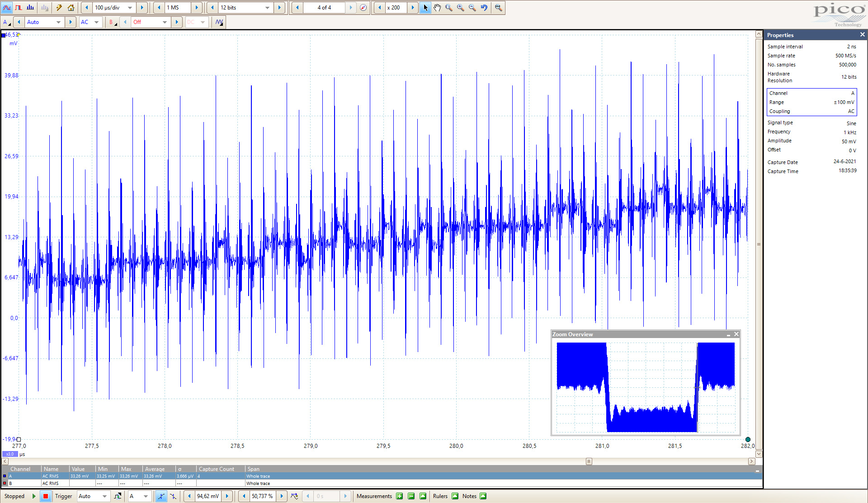Add a measurement with plus icon
This screenshot has width=868, height=503.
click(400, 496)
